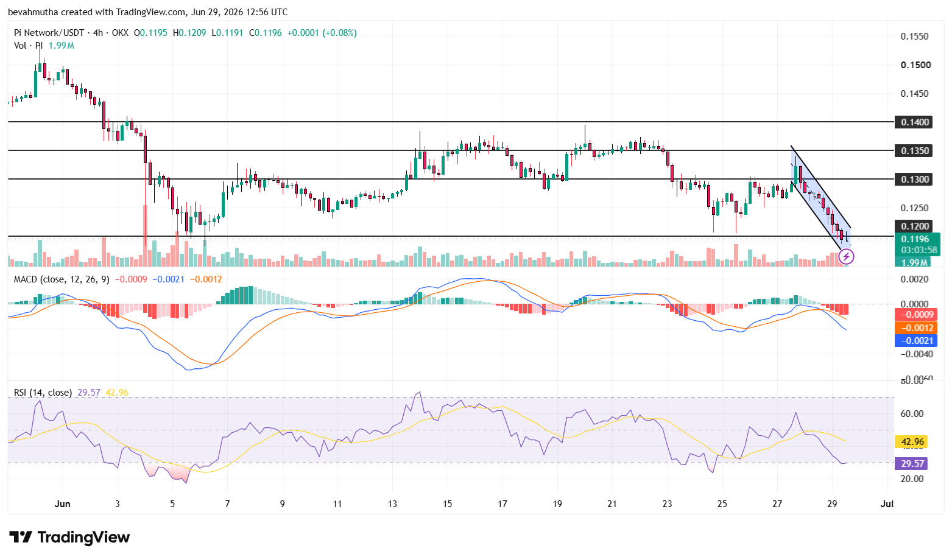Viewport: 952px width, 560px height.
Task: Click the Jul date label on time axis
Action: click(x=887, y=503)
